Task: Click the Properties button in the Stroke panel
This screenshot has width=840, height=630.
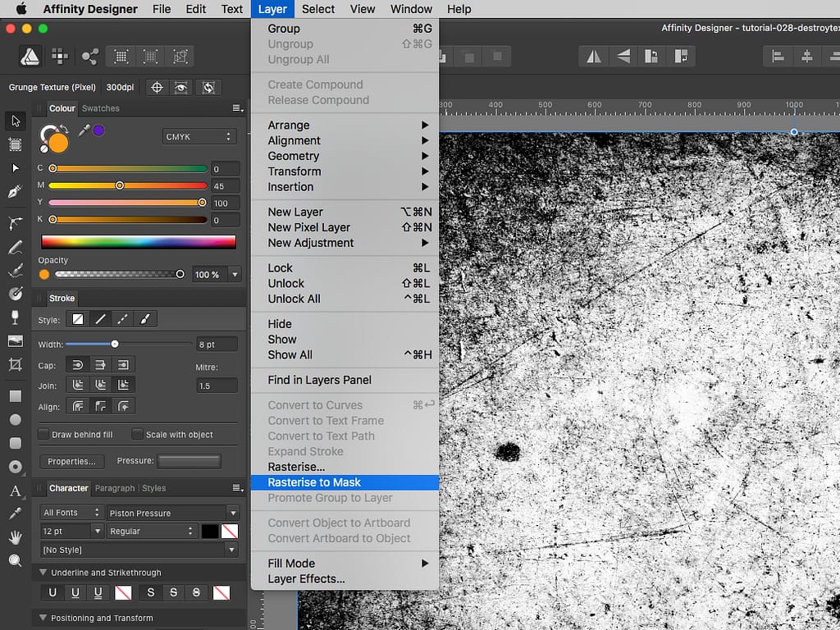Action: click(x=71, y=461)
